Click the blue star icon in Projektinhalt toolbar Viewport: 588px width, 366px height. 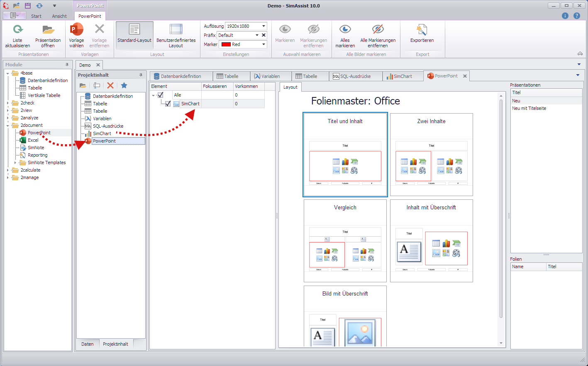pyautogui.click(x=124, y=85)
